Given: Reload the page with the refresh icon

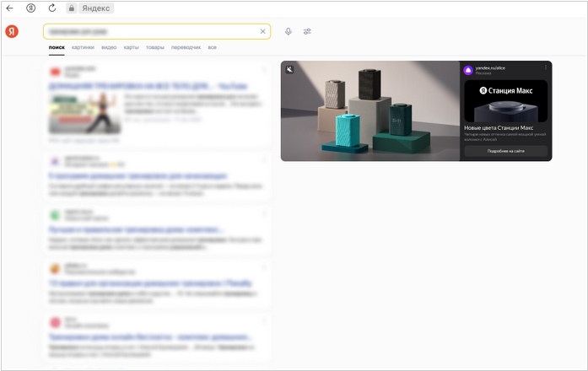Looking at the screenshot, I should pyautogui.click(x=52, y=8).
